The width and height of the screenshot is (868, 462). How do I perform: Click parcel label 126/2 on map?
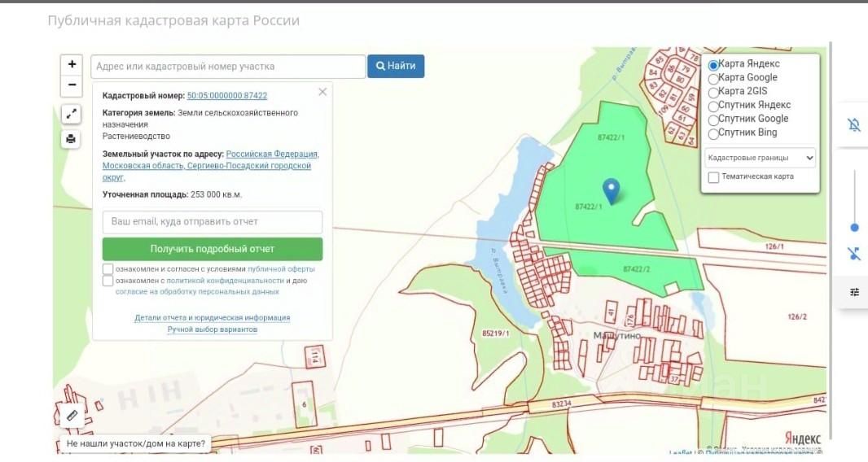(x=797, y=316)
